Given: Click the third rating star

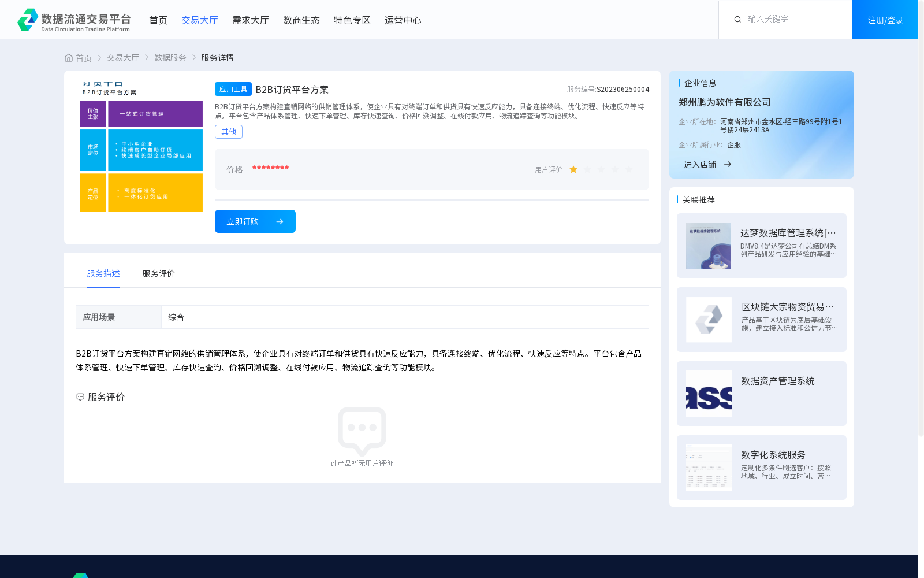Looking at the screenshot, I should tap(601, 169).
